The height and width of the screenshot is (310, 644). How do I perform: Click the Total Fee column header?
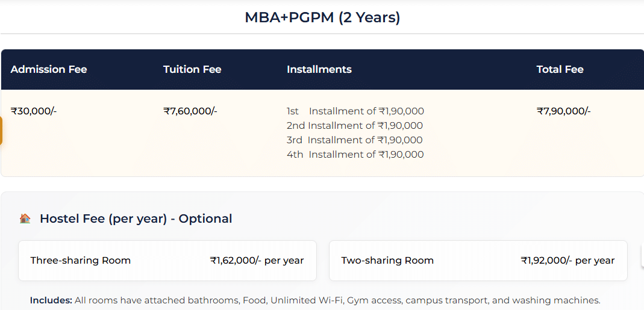pyautogui.click(x=560, y=69)
